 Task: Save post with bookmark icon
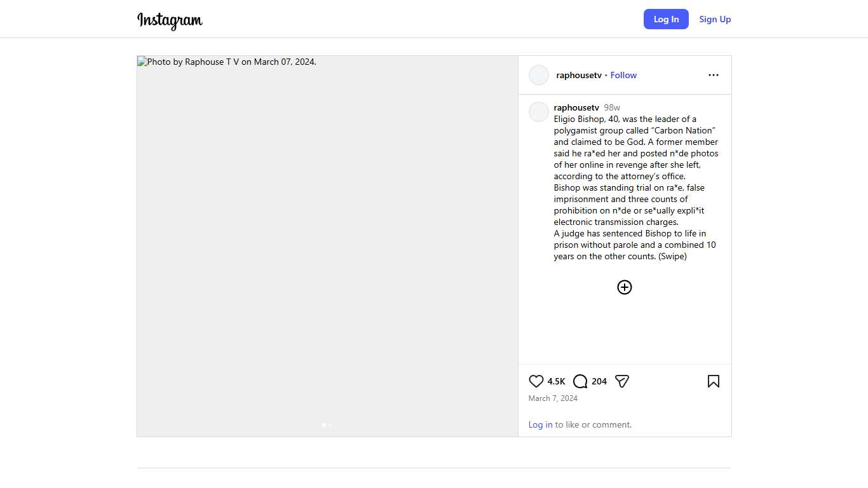713,381
